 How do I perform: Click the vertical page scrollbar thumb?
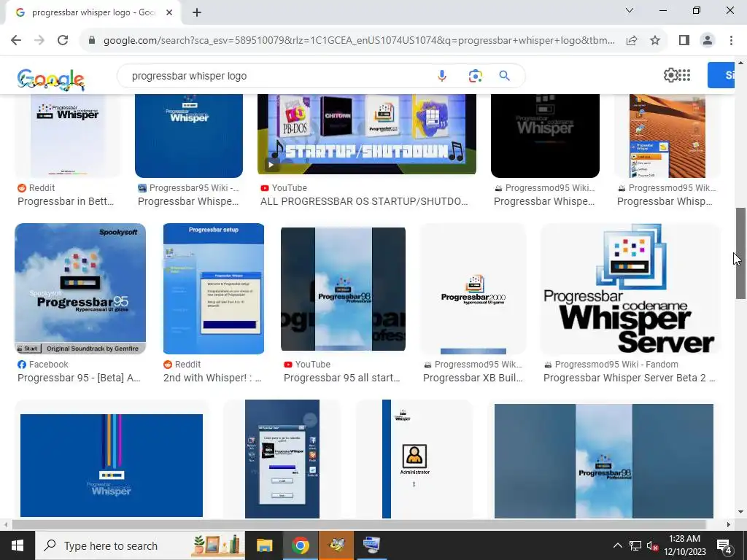(740, 253)
